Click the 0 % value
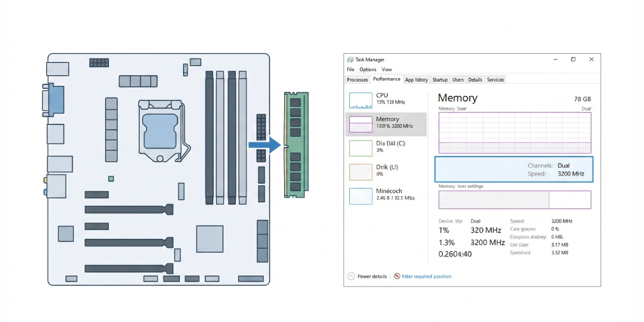The image size is (644, 322). click(x=555, y=229)
